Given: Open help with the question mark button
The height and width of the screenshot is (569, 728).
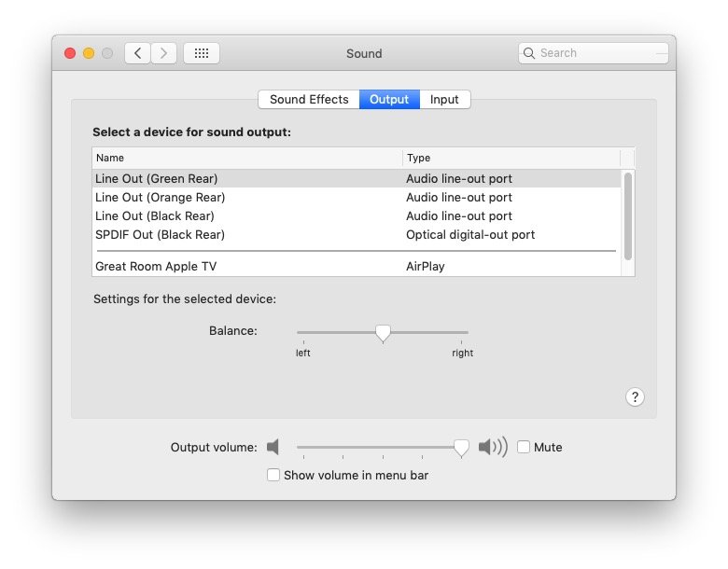Looking at the screenshot, I should (x=635, y=396).
